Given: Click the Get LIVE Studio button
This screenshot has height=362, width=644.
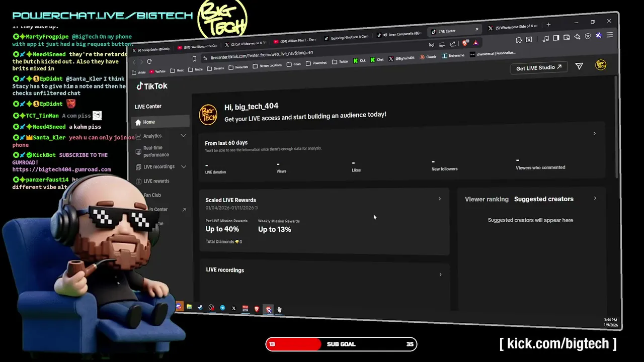Looking at the screenshot, I should coord(539,68).
